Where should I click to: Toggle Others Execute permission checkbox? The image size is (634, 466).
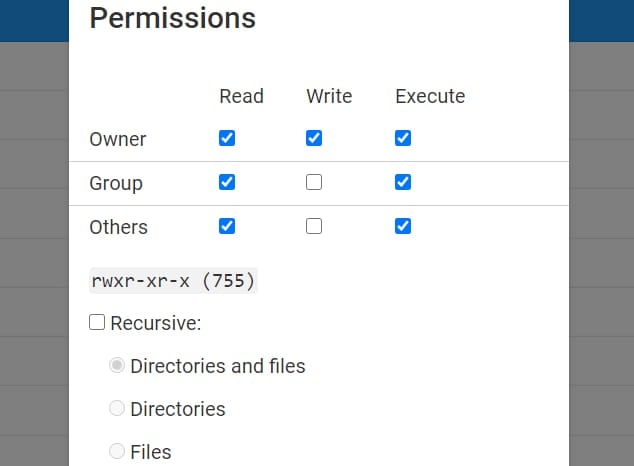403,226
